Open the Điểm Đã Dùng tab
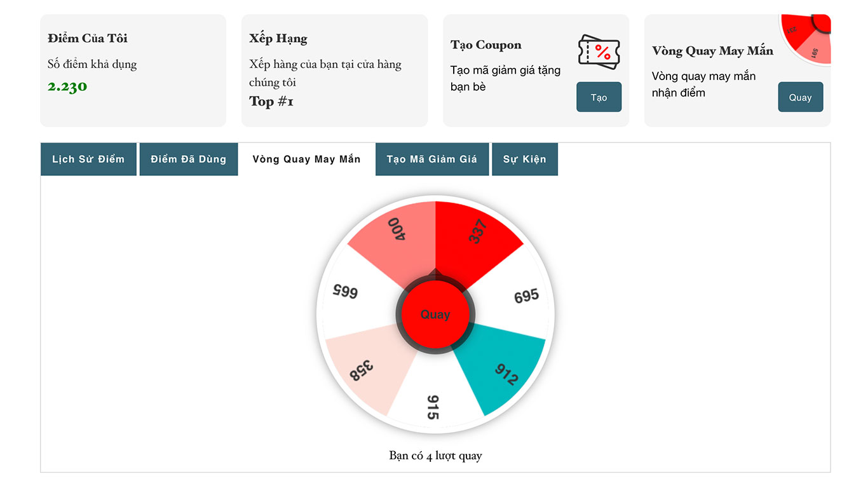This screenshot has width=868, height=488. 188,159
